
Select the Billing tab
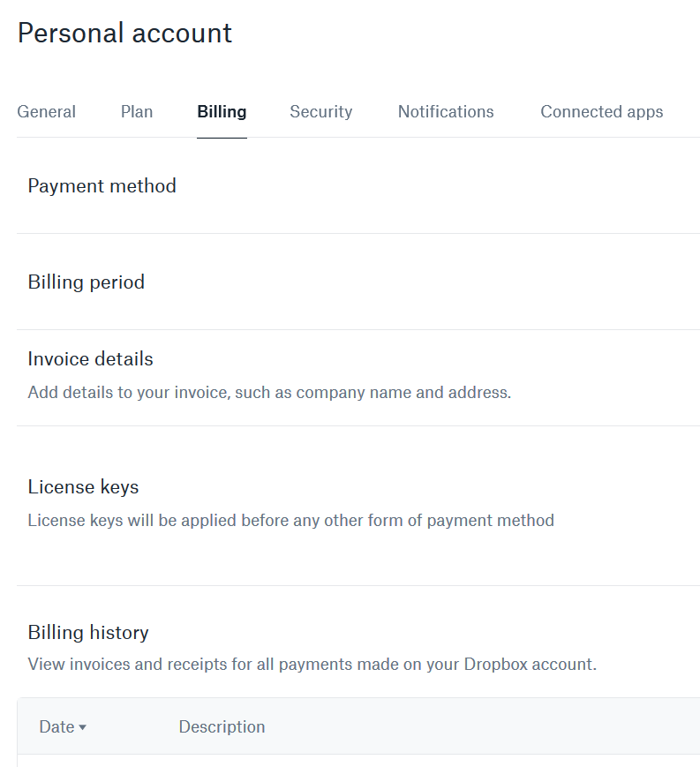(x=222, y=112)
